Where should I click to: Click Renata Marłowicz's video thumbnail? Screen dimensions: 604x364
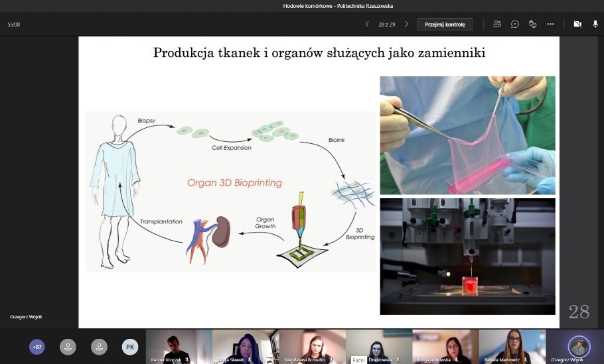(x=512, y=346)
